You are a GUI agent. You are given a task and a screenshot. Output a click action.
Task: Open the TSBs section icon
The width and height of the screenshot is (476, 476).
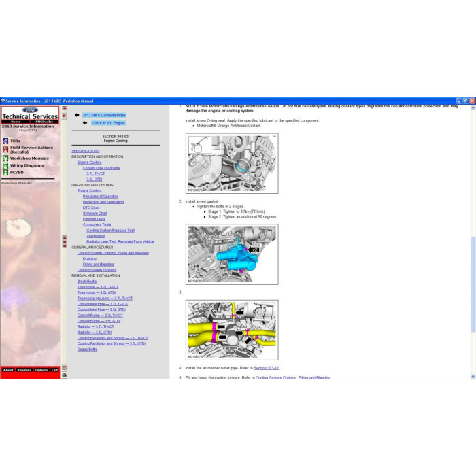tap(5, 141)
